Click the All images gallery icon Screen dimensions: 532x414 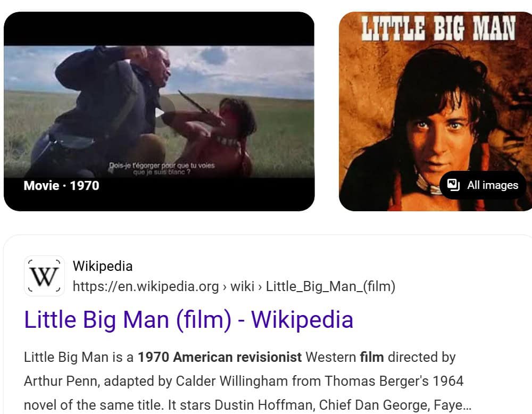click(x=453, y=185)
